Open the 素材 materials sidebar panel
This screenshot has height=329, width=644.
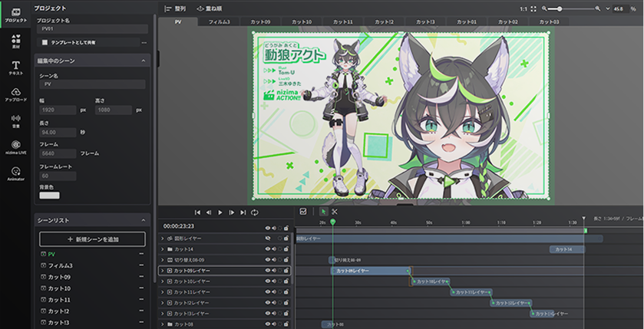click(15, 41)
